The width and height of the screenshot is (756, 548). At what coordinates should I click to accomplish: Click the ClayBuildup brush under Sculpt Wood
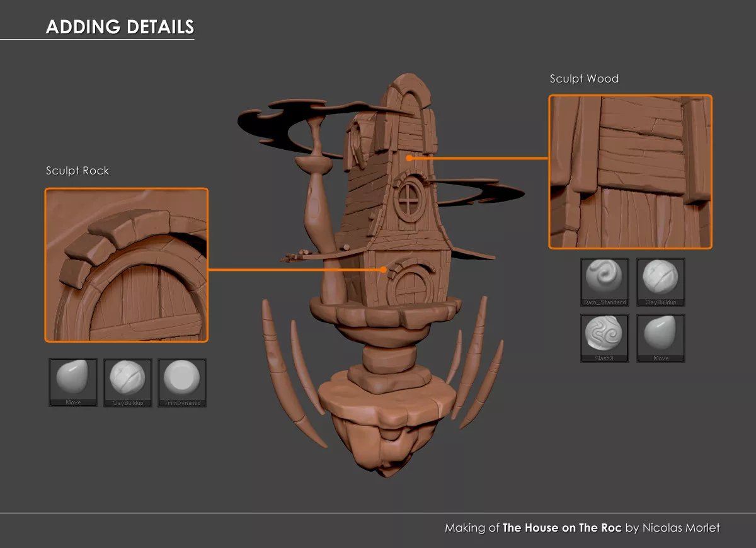click(660, 281)
